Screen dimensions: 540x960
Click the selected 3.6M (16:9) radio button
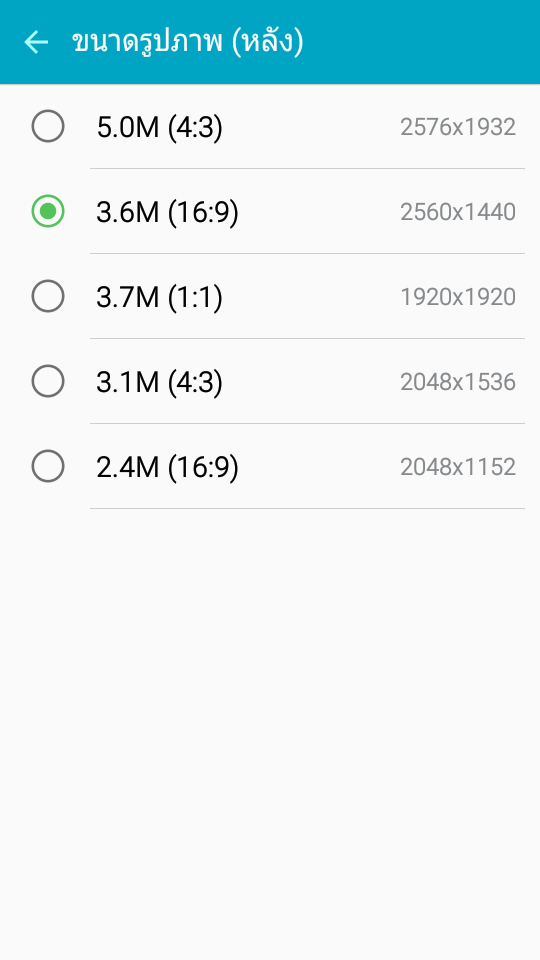48,211
